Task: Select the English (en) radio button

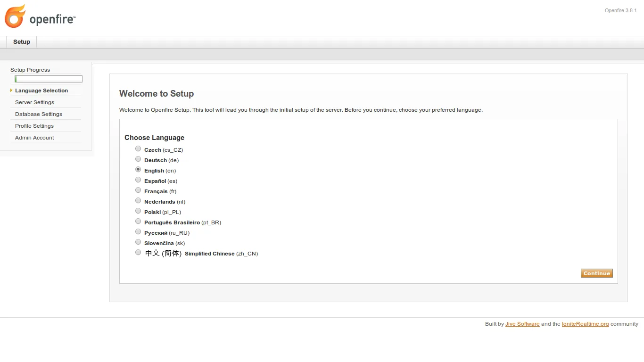Action: (x=138, y=170)
